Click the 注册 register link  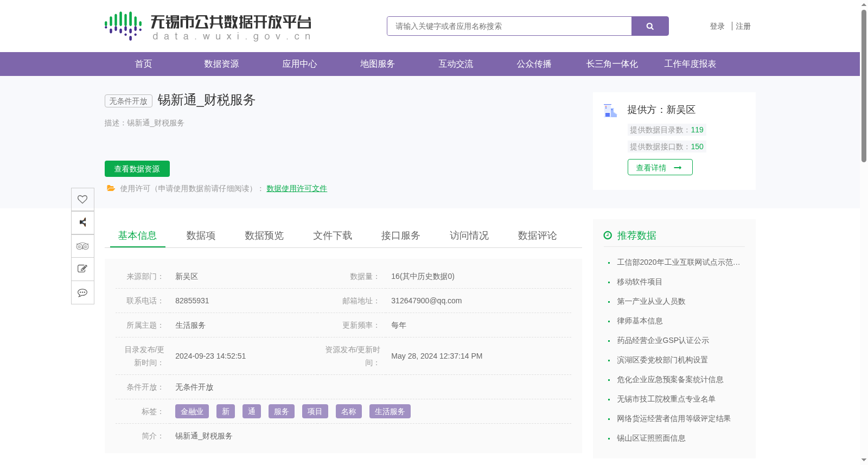pos(743,26)
